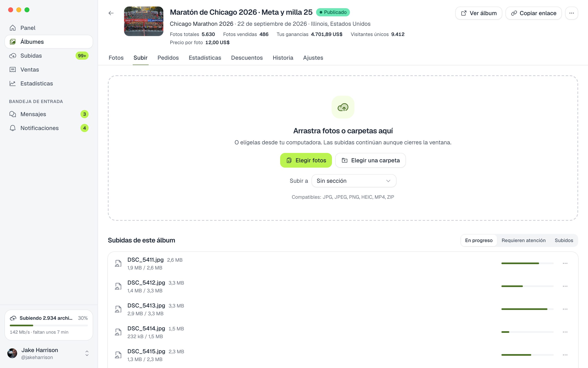Click the progress bar for DSC_5413.jpg
Image resolution: width=588 pixels, height=368 pixels.
tap(528, 309)
